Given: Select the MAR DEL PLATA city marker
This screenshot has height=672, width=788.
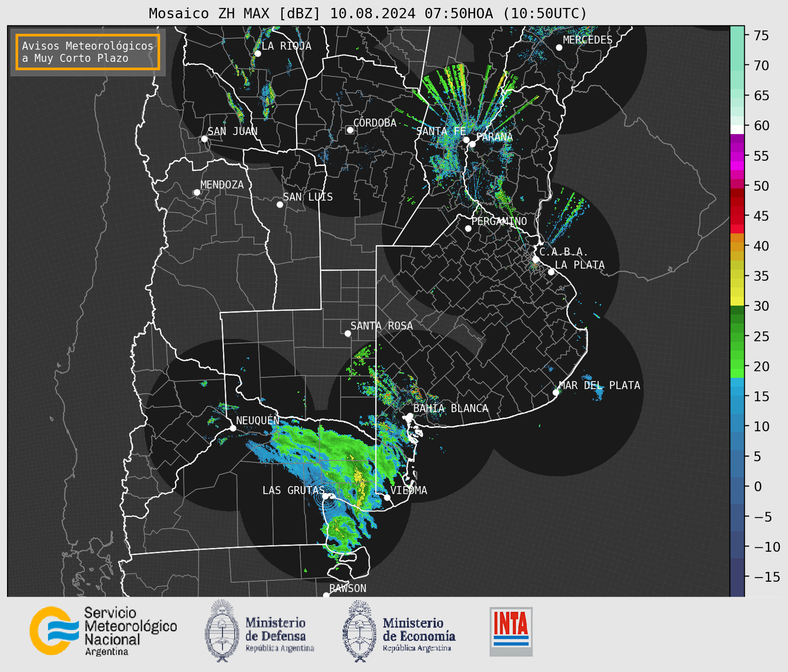Looking at the screenshot, I should [556, 393].
